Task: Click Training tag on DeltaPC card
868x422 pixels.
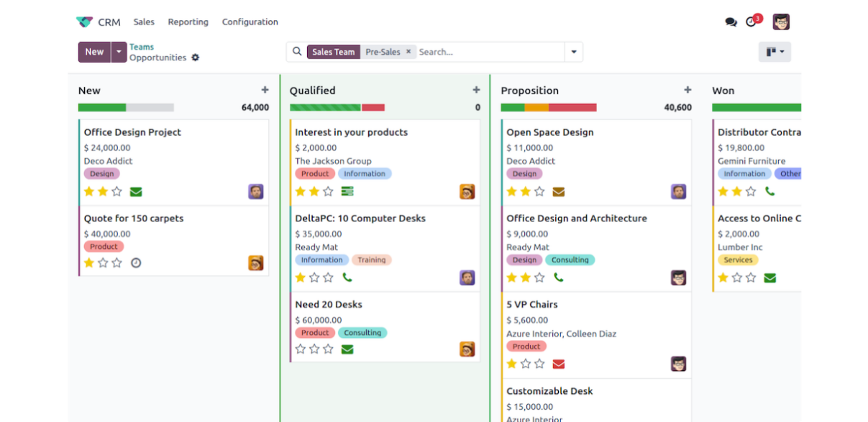Action: pyautogui.click(x=372, y=260)
